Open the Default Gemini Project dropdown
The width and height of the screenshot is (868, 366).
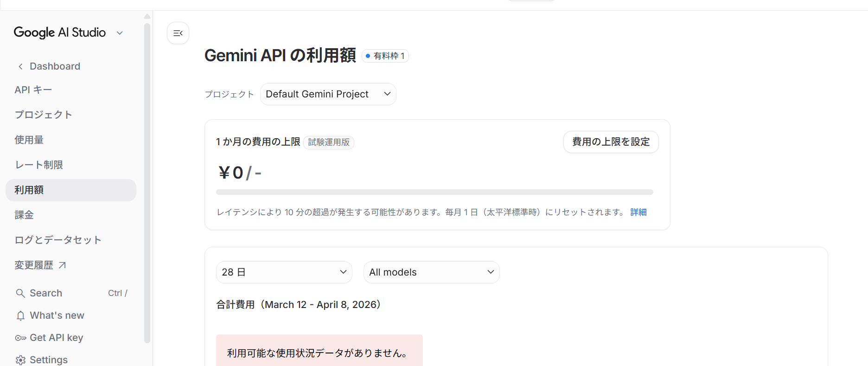[328, 94]
